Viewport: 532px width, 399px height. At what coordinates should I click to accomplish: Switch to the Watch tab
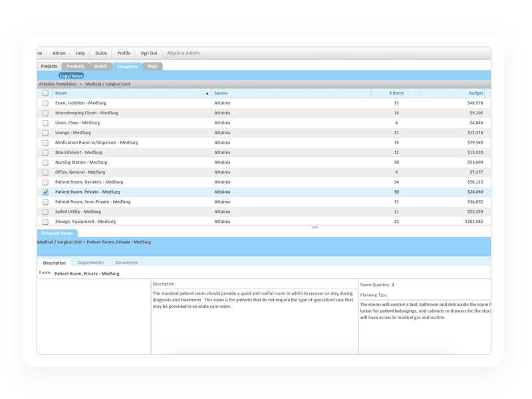pyautogui.click(x=100, y=66)
